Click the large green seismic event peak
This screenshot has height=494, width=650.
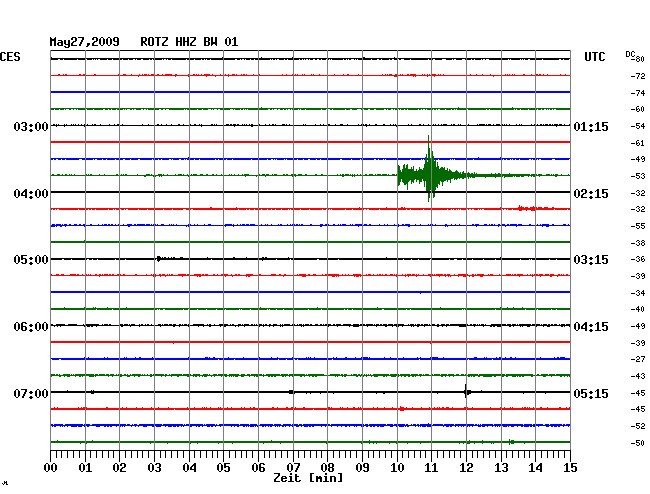429,168
